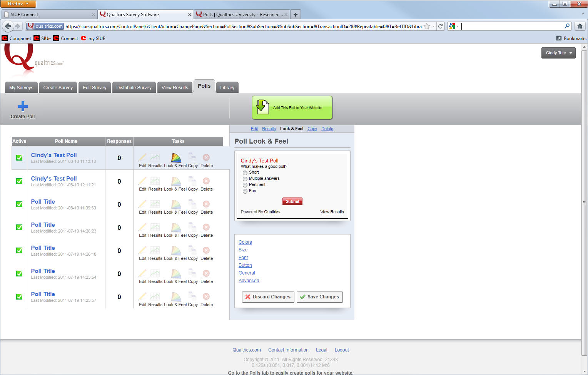Open the Distribute Survey tab
588x375 pixels.
click(x=134, y=88)
